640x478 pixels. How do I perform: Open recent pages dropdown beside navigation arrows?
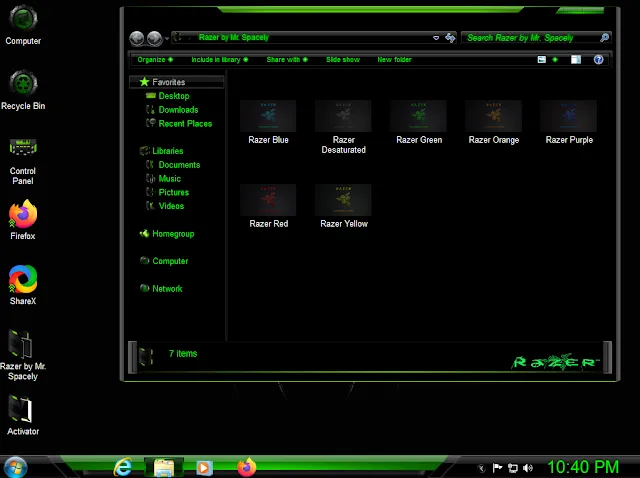tap(167, 39)
